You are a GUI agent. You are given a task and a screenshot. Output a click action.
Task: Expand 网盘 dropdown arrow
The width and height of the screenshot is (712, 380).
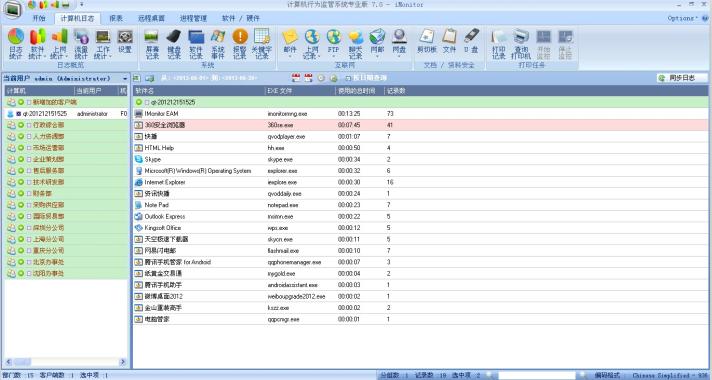(x=399, y=56)
